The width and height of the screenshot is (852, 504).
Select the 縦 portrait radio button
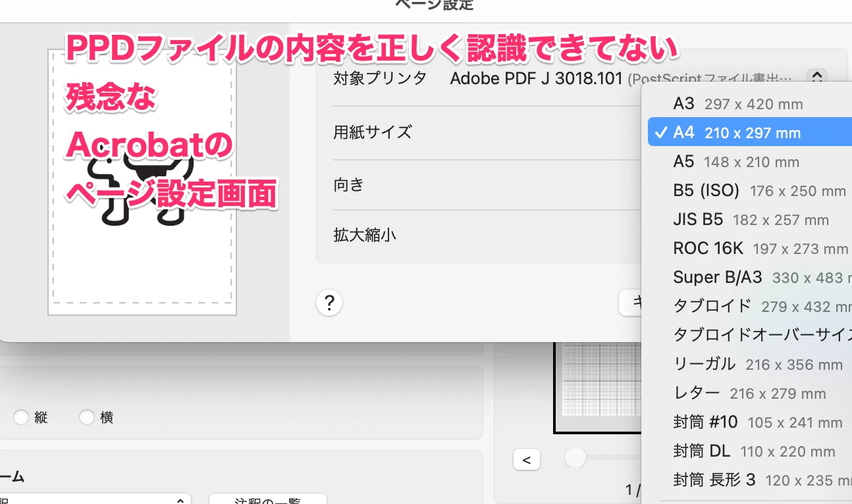21,417
